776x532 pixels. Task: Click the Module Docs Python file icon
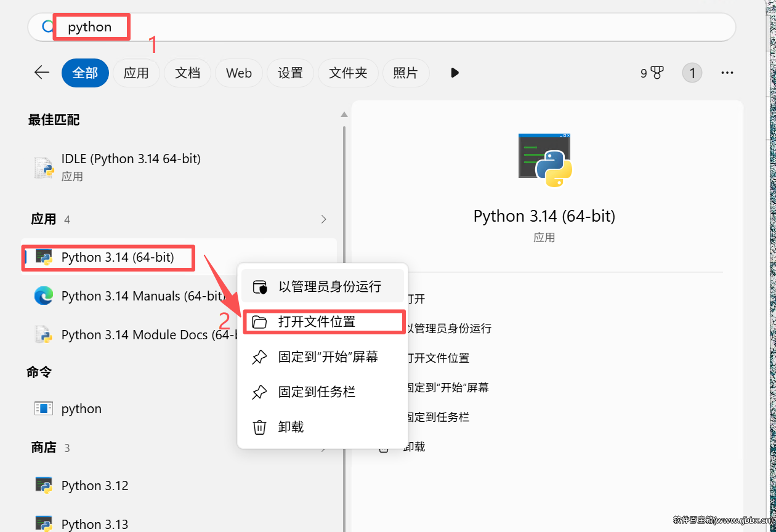tap(44, 335)
